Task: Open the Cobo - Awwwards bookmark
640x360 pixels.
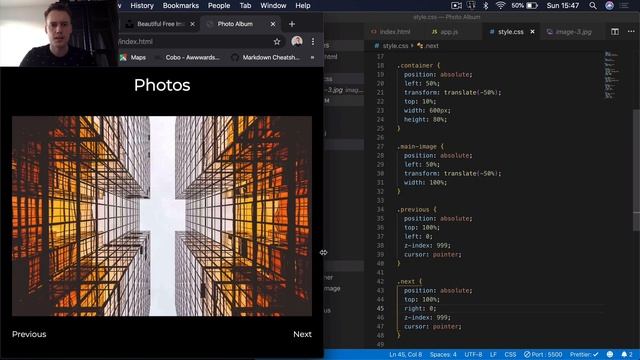Action: coord(189,58)
